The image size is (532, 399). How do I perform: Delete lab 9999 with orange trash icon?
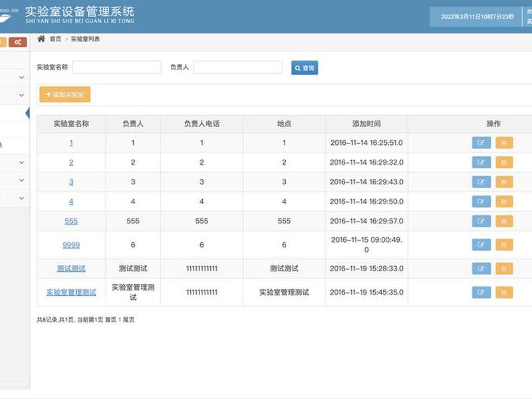[504, 245]
